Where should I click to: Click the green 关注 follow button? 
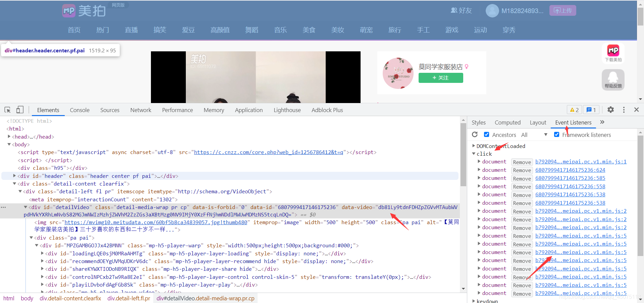440,78
